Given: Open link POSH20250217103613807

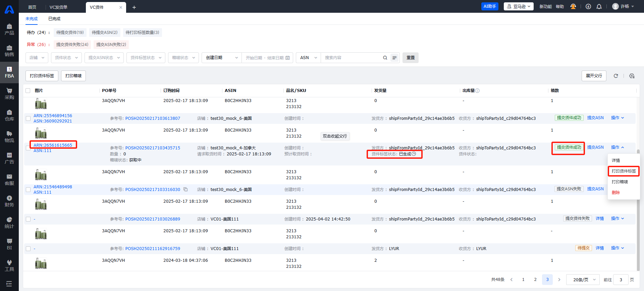Looking at the screenshot, I should 153,118.
